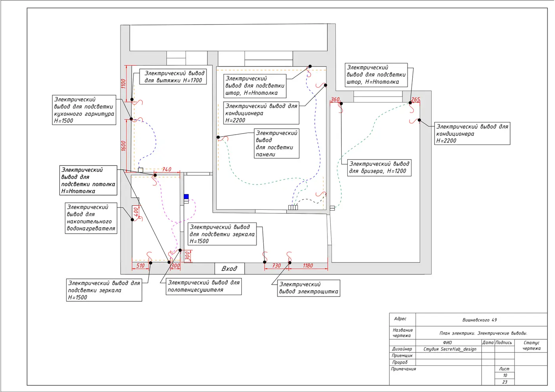Click the 1600 vertical dimension text

point(123,146)
